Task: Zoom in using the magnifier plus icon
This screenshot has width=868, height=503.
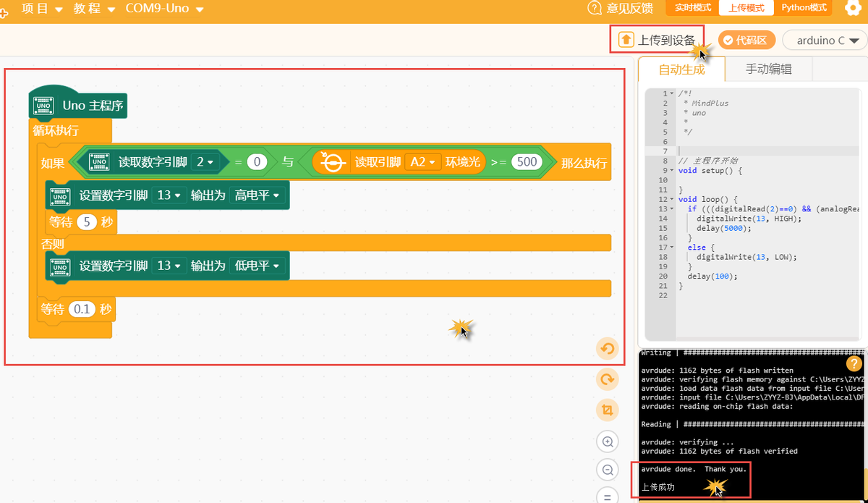Action: 607,441
